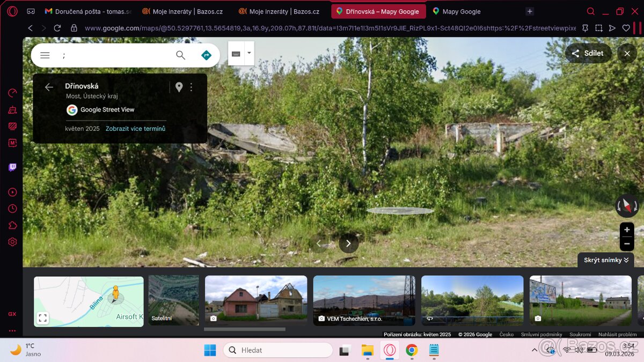This screenshot has height=362, width=644.
Task: Click Česko footer link
Action: tap(507, 334)
